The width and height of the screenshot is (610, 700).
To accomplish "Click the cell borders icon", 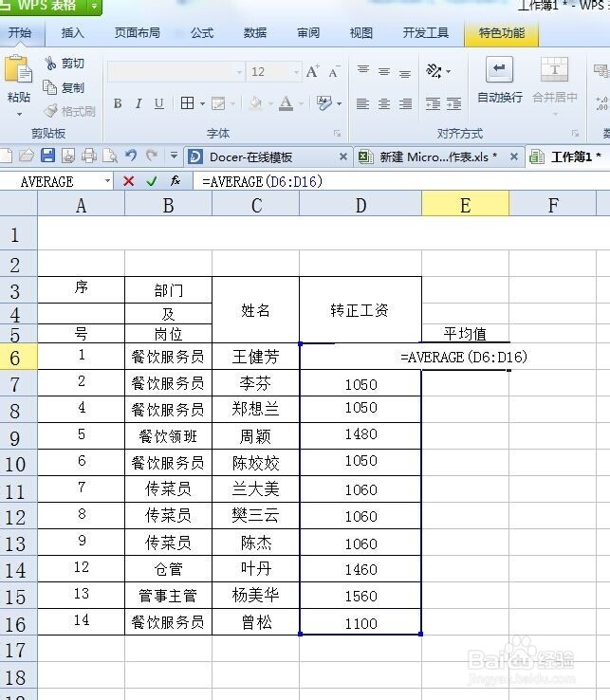I will (x=187, y=103).
